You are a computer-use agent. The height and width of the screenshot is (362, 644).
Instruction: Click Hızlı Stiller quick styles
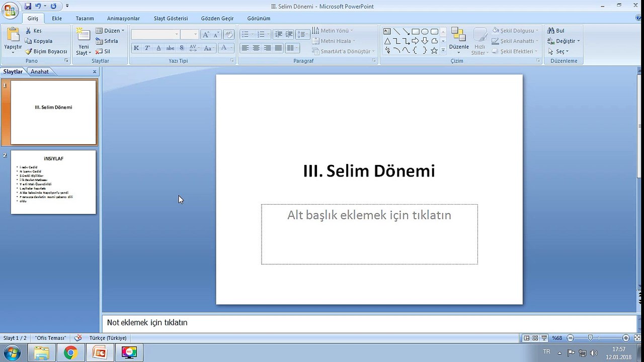[479, 41]
